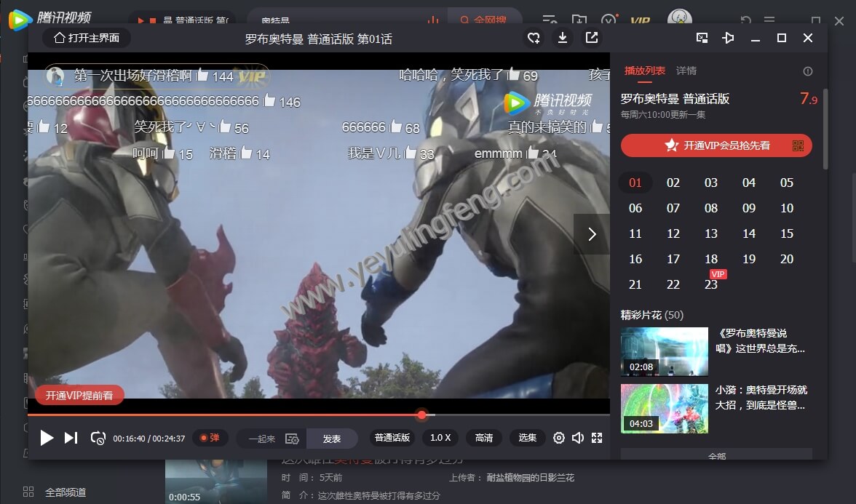Screen dimensions: 856x504
Task: Switch to the 详情 tab
Action: pyautogui.click(x=686, y=71)
